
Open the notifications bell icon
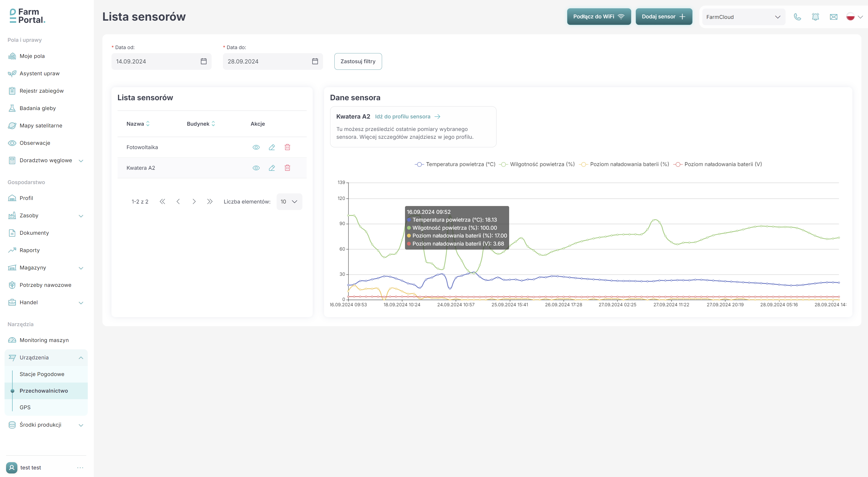pos(816,16)
